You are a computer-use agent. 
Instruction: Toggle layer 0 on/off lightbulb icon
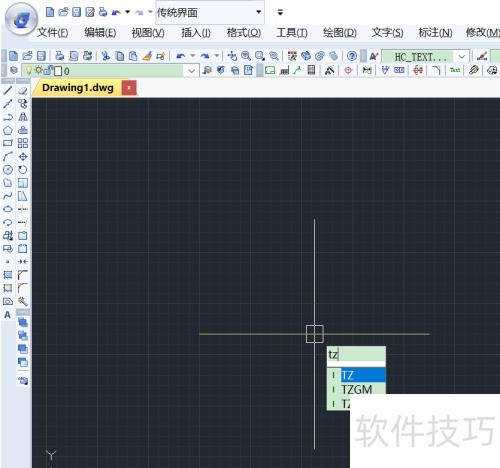point(29,70)
